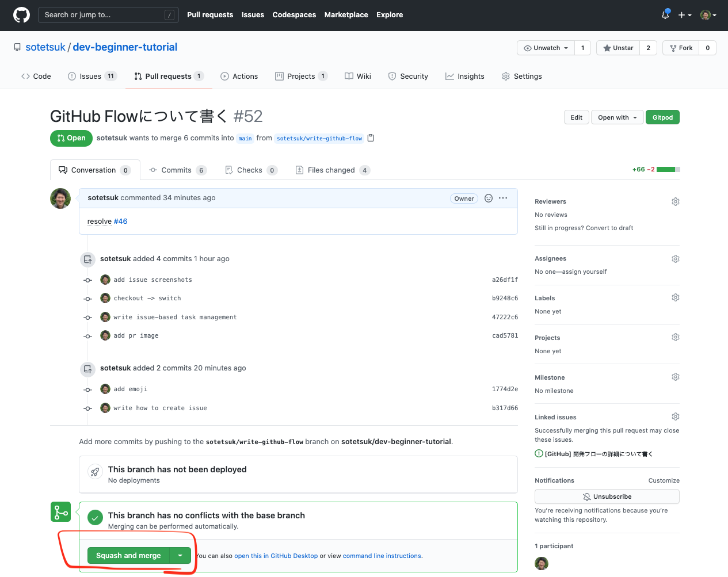Switch to the Code tab
Image resolution: width=728 pixels, height=577 pixels.
[36, 76]
